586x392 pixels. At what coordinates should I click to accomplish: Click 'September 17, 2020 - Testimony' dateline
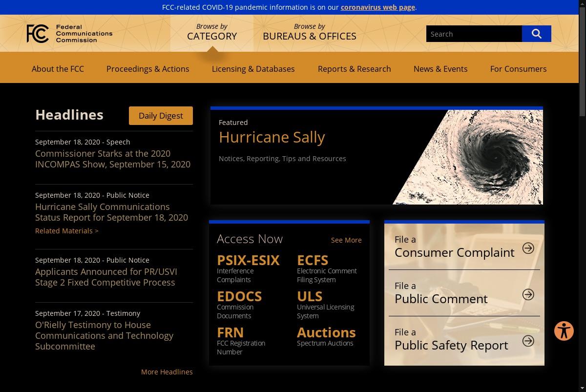point(87,313)
